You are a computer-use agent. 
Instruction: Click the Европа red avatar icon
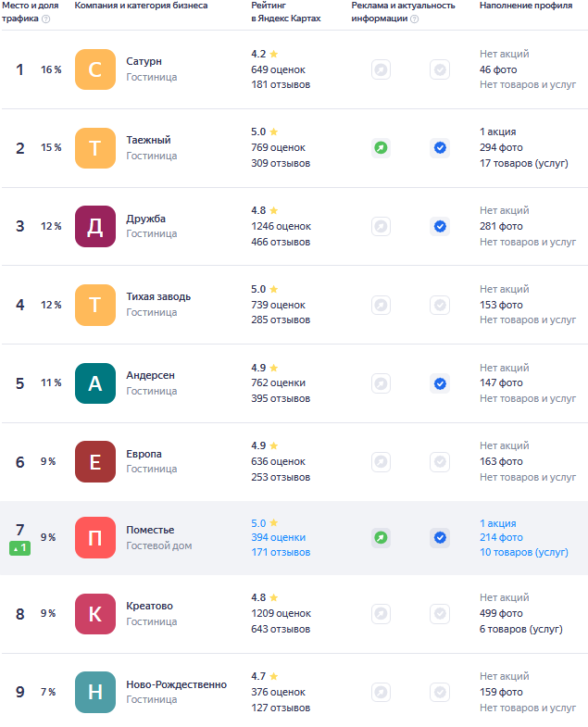coord(94,461)
